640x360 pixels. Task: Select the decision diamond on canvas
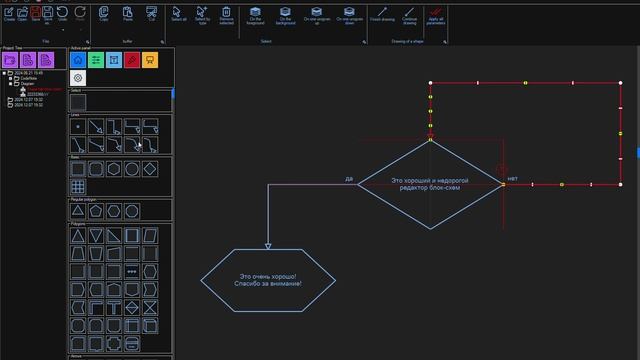coord(430,184)
